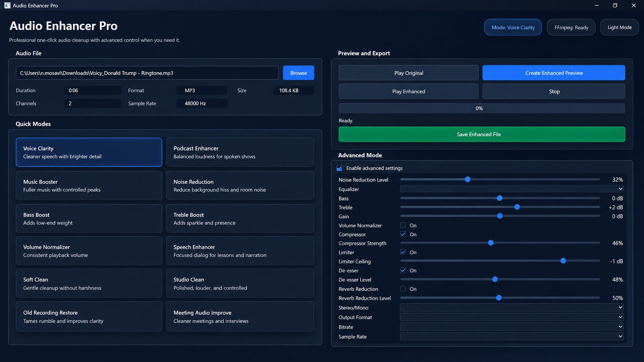Click the Reverb Reduction Level slider handle
Viewport: 644px width, 362px height.
pos(499,298)
